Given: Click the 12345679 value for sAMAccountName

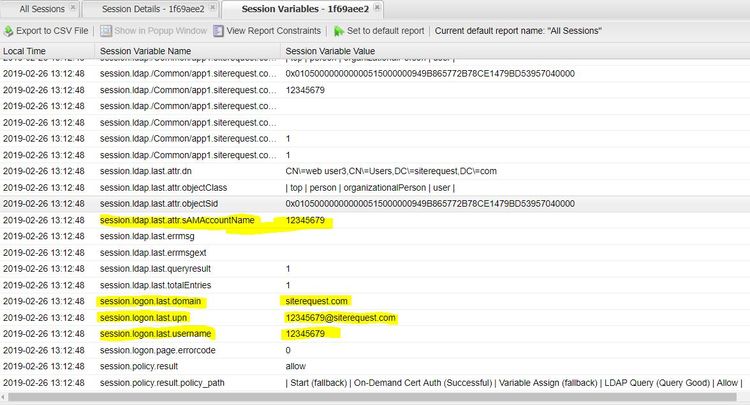Looking at the screenshot, I should (x=305, y=220).
